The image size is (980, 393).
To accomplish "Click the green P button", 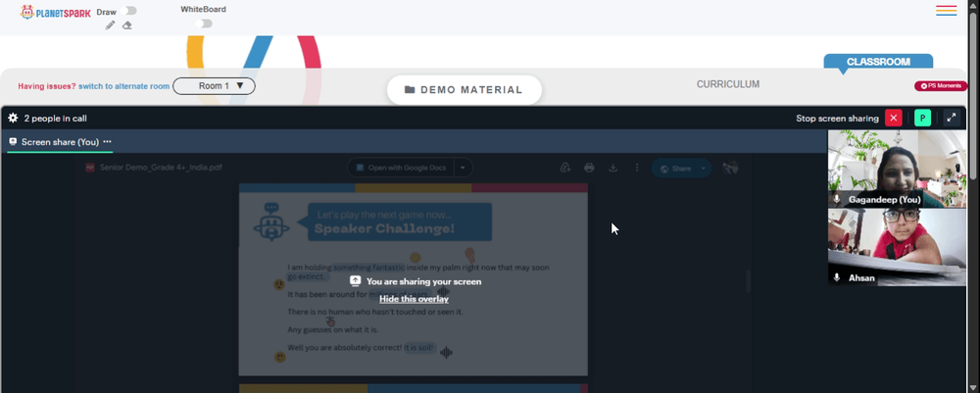I will pos(922,118).
